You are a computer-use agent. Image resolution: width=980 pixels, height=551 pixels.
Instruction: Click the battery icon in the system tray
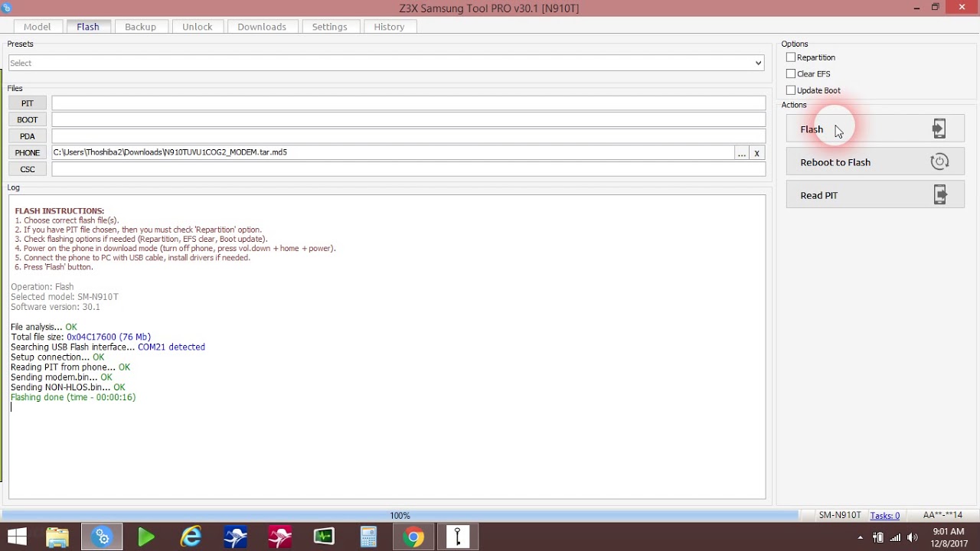click(878, 537)
